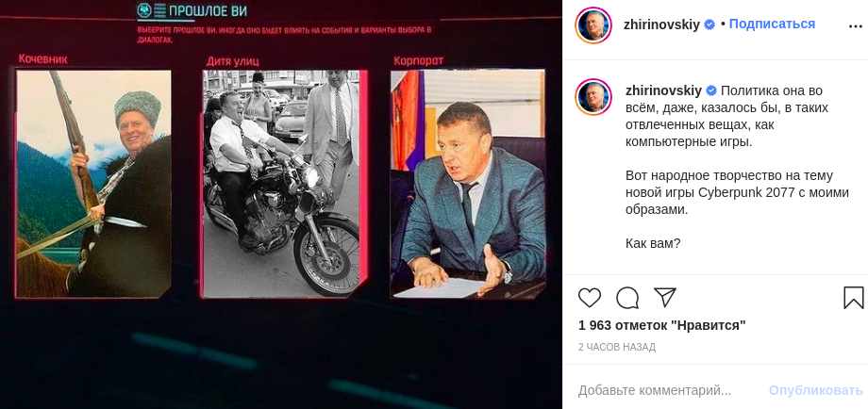Image resolution: width=868 pixels, height=409 pixels.
Task: Click verified badge in post header
Action: point(709,25)
